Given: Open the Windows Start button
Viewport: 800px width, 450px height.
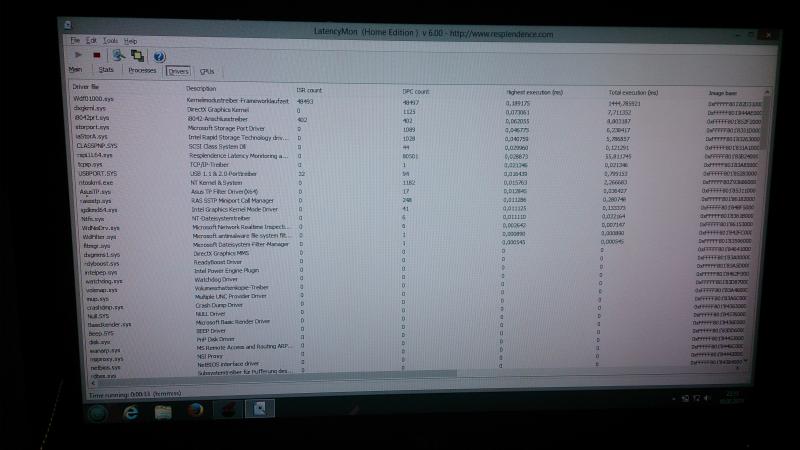Looking at the screenshot, I should (98, 412).
